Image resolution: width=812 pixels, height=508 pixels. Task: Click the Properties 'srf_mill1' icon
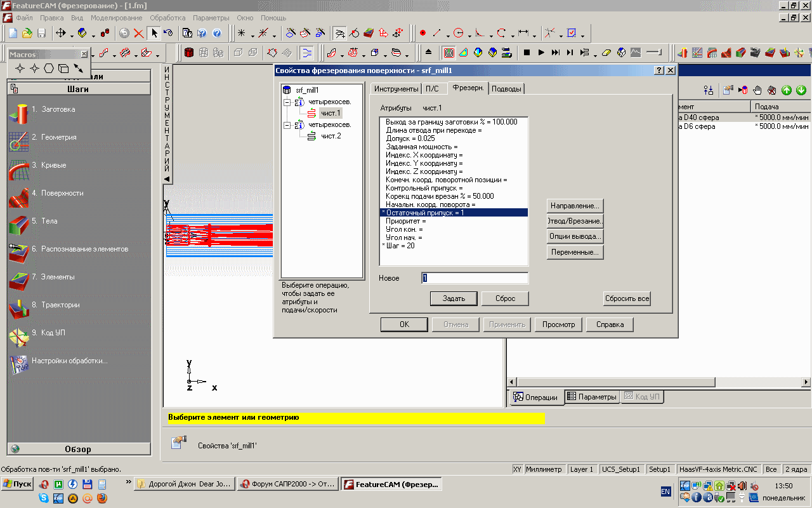pos(180,442)
